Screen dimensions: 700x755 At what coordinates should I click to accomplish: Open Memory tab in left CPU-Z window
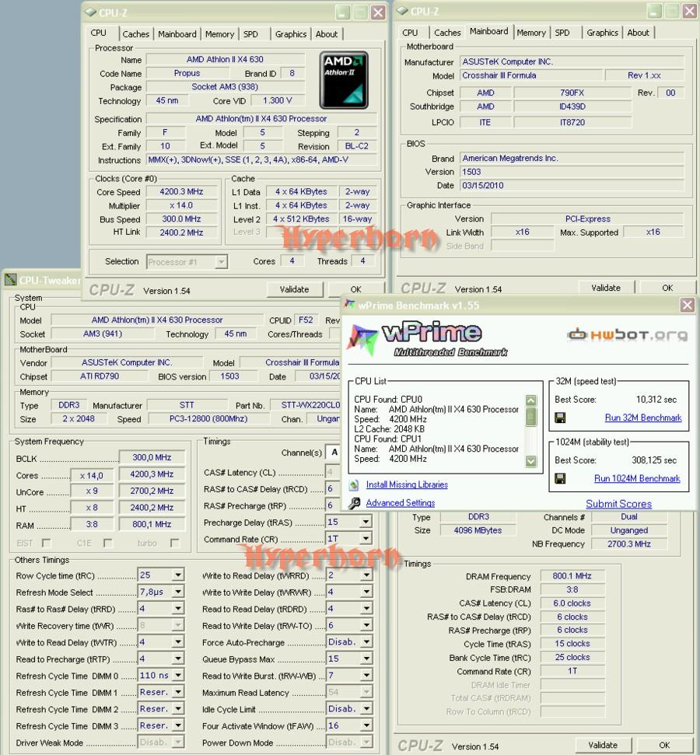[x=219, y=34]
